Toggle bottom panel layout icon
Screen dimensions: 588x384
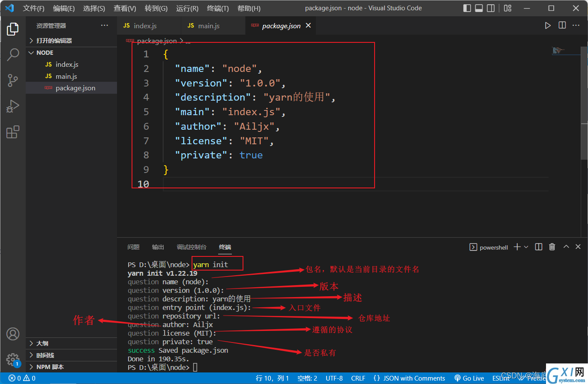pyautogui.click(x=479, y=8)
